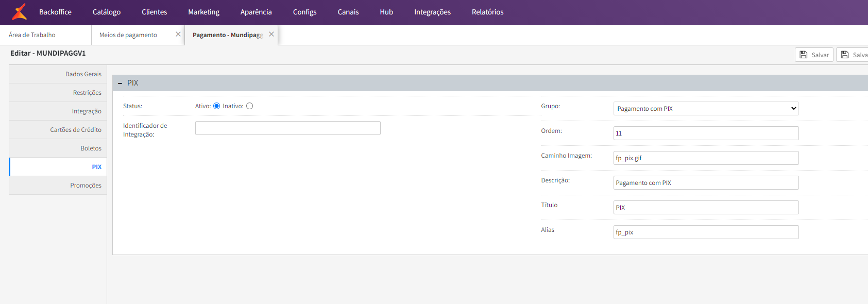Go to Cartões de Crédito section
868x304 pixels.
click(x=58, y=130)
